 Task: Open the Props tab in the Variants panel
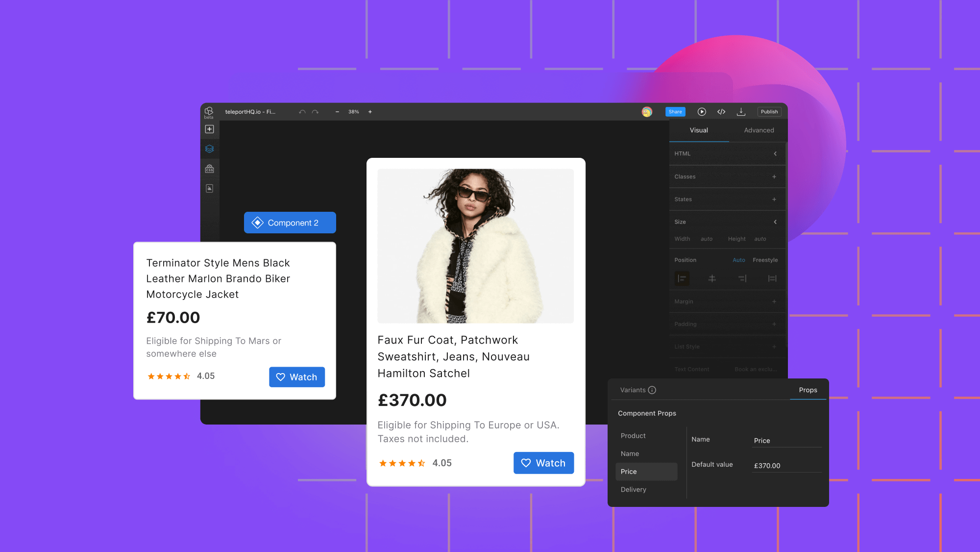(x=808, y=390)
